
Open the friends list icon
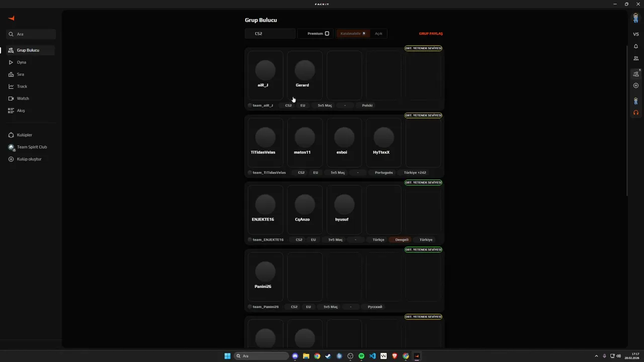[x=636, y=58]
